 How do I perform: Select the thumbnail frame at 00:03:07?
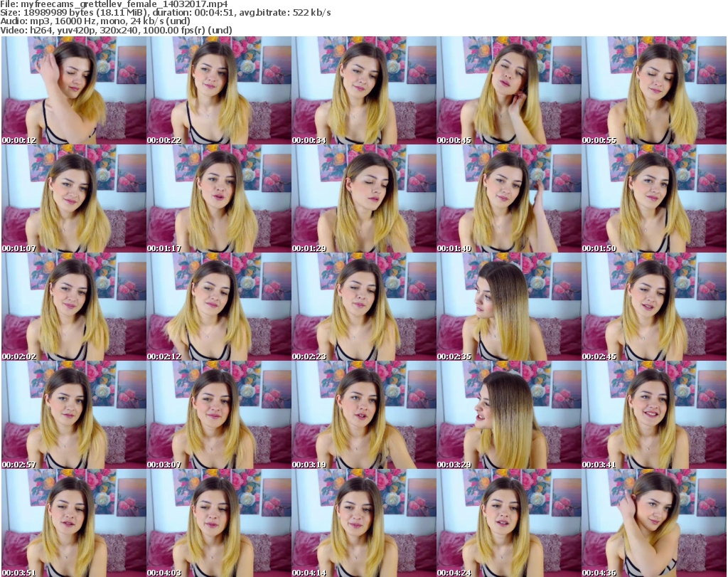click(x=219, y=415)
